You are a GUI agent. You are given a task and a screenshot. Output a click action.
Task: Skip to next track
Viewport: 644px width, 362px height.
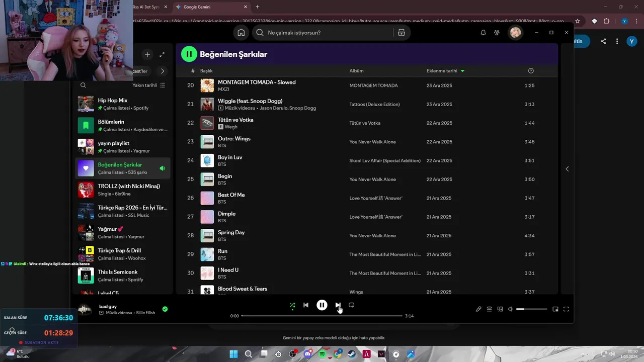coord(338,305)
